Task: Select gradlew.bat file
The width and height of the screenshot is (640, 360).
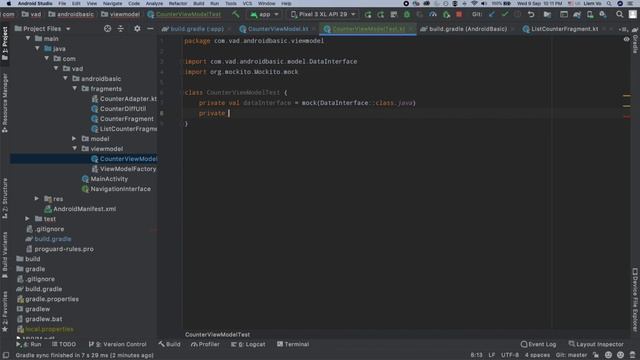Action: tap(40, 319)
